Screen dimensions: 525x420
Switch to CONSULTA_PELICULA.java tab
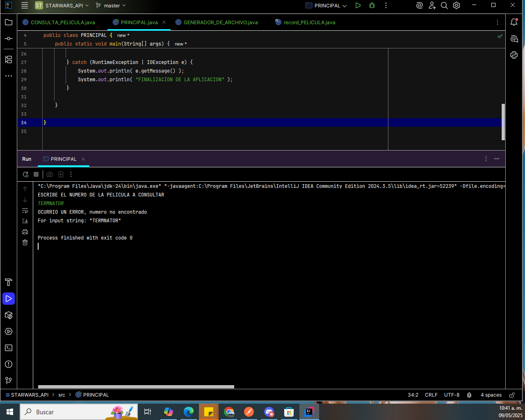pyautogui.click(x=59, y=22)
